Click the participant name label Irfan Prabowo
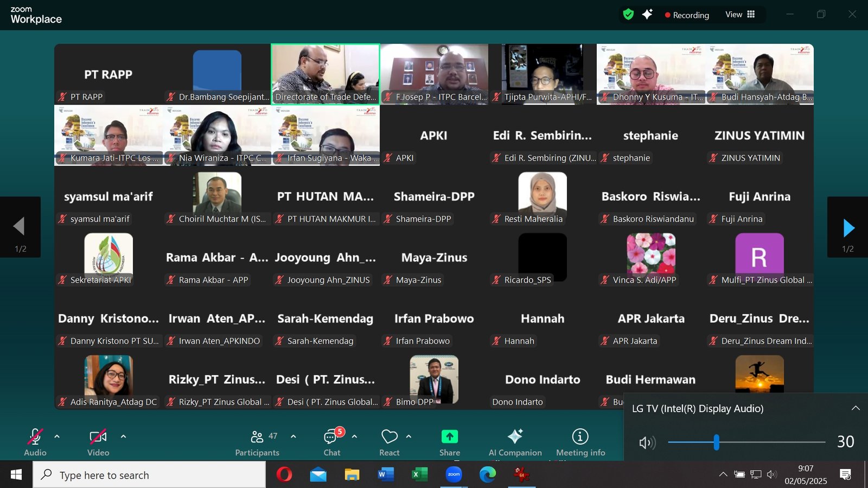The width and height of the screenshot is (868, 488). 423,341
